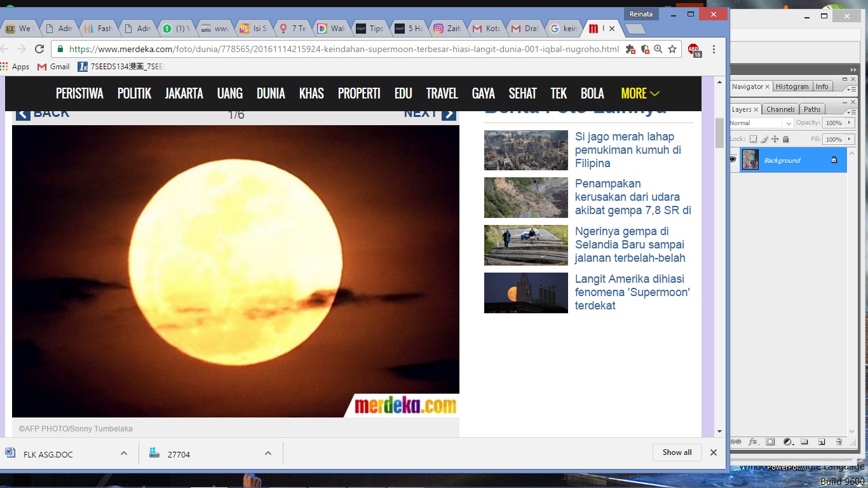Open the TRAVEL section
The width and height of the screenshot is (868, 488).
pos(442,93)
